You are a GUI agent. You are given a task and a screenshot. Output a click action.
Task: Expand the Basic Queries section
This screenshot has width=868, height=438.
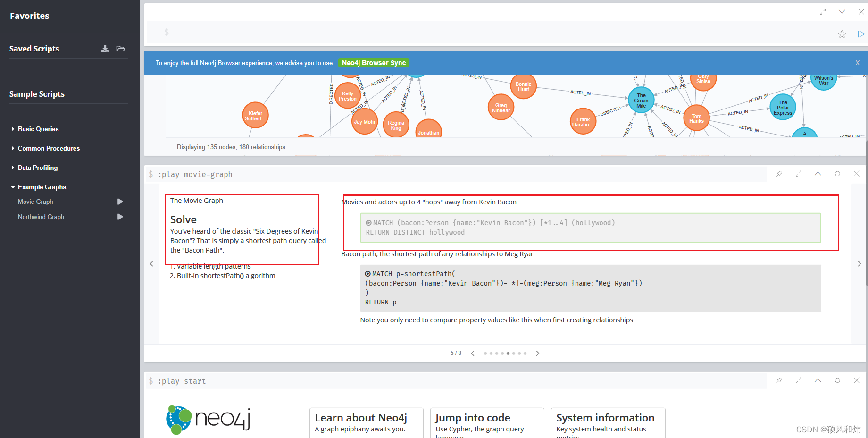(38, 129)
